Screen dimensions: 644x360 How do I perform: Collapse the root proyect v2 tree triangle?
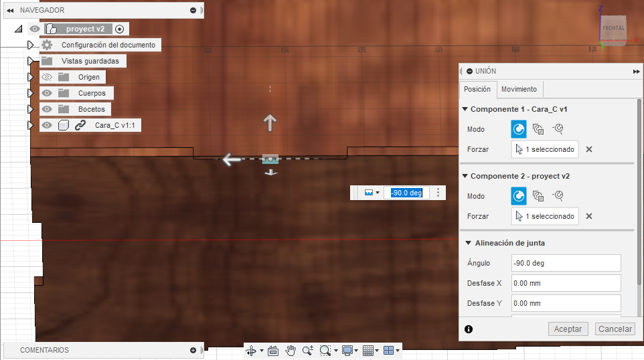19,29
